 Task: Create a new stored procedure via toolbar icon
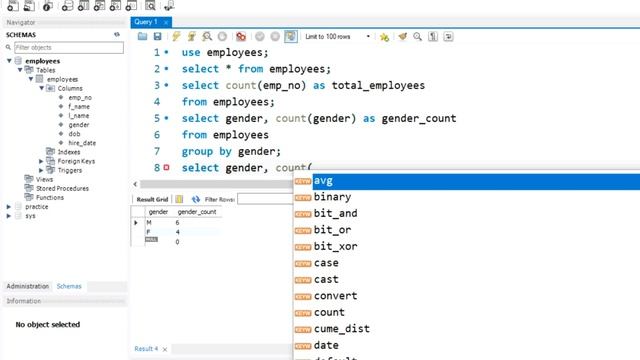(x=115, y=6)
